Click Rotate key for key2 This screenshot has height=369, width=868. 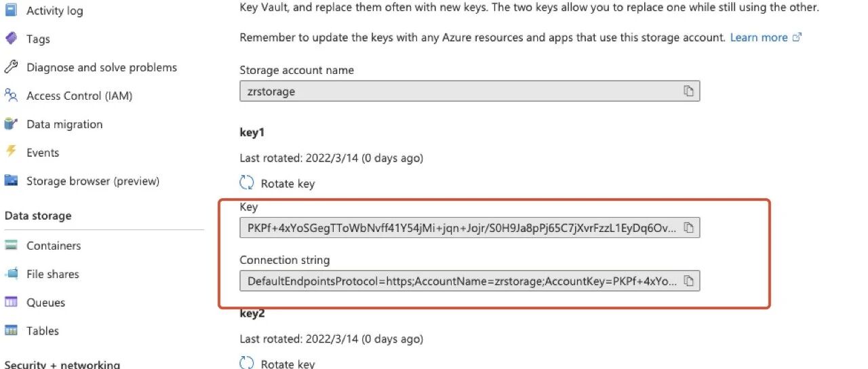point(288,364)
